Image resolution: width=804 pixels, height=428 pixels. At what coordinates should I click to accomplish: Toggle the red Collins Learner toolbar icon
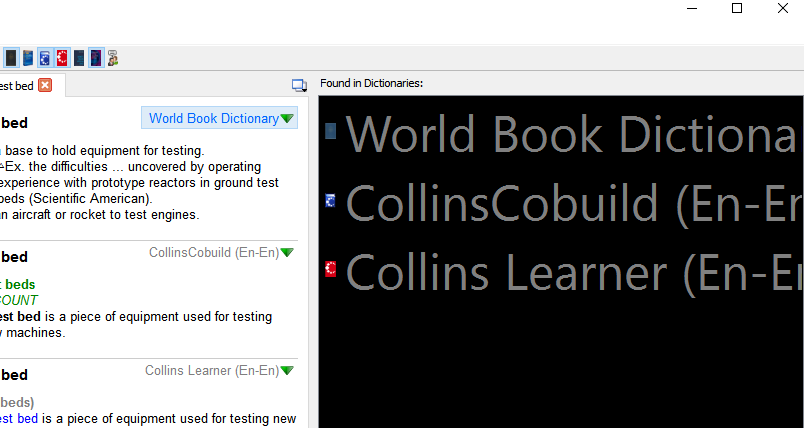click(62, 58)
